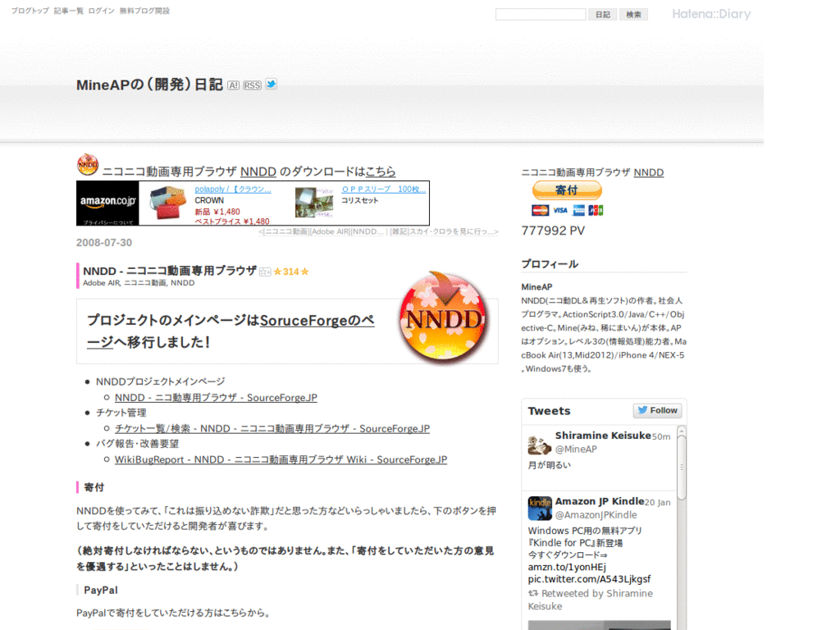This screenshot has width=840, height=630.
Task: Click the CROWN wallet product thumbnail
Action: point(167,203)
